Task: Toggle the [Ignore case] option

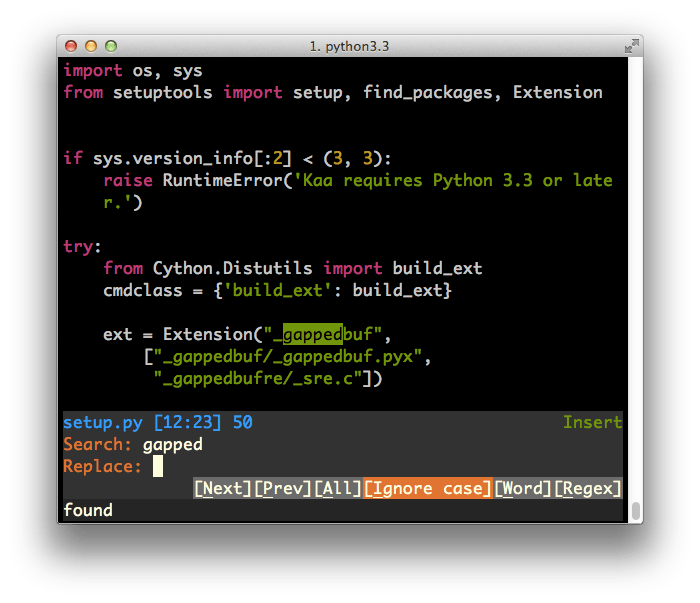Action: point(428,488)
